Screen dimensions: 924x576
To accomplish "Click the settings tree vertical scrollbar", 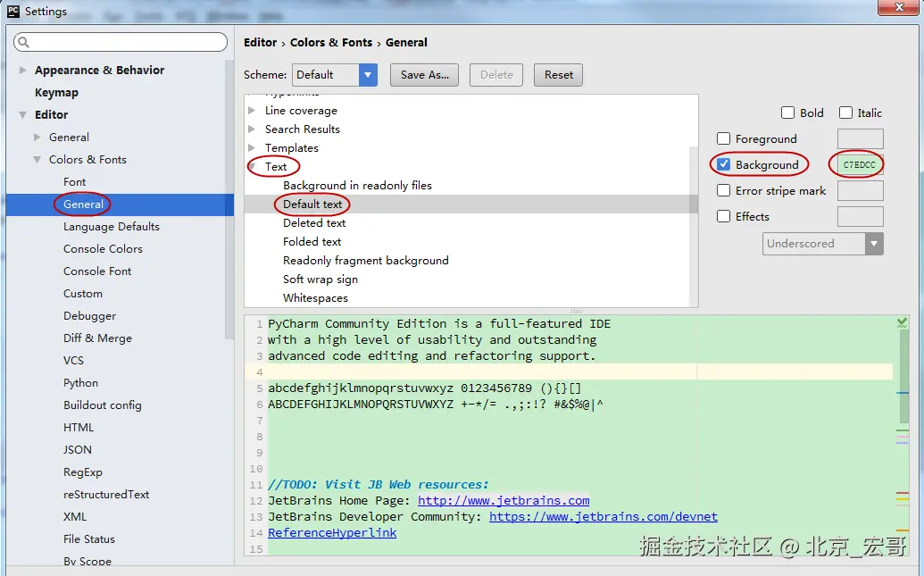I will pos(229,200).
